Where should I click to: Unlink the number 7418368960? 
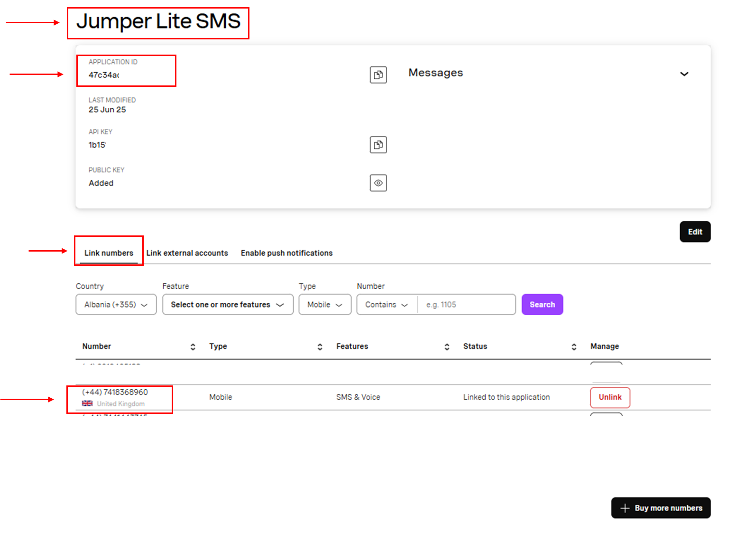(x=610, y=397)
